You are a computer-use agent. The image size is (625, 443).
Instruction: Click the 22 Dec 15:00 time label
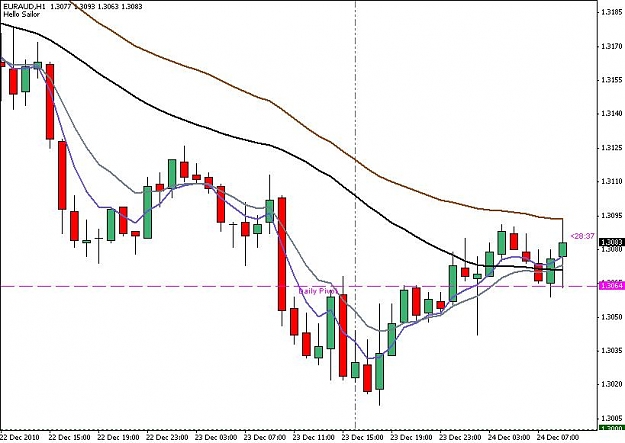[69, 437]
